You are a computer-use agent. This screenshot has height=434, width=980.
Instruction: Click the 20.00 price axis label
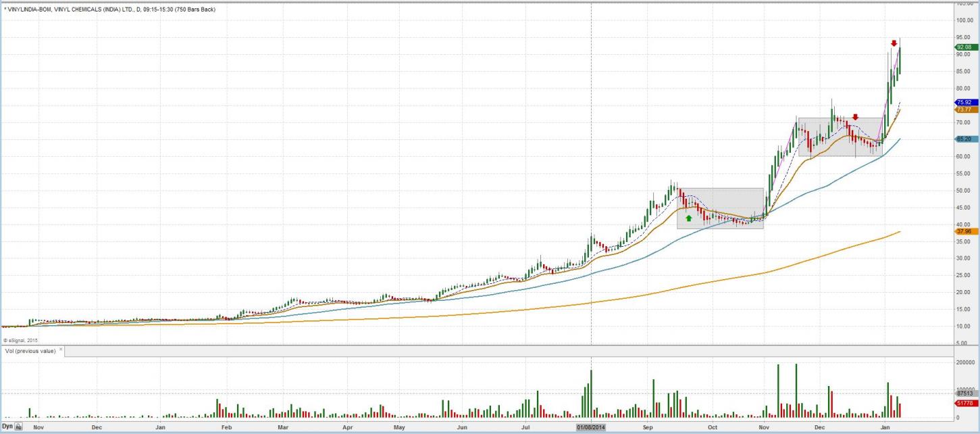[963, 293]
